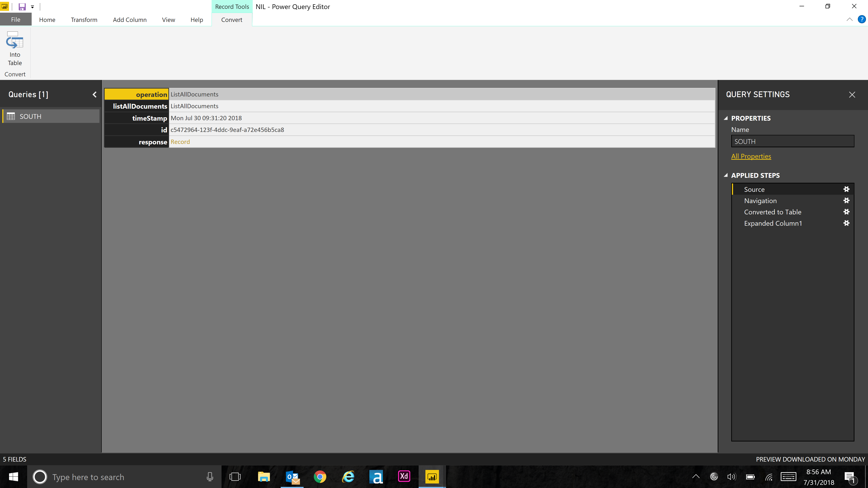Open Adobe XD from the taskbar

[404, 476]
